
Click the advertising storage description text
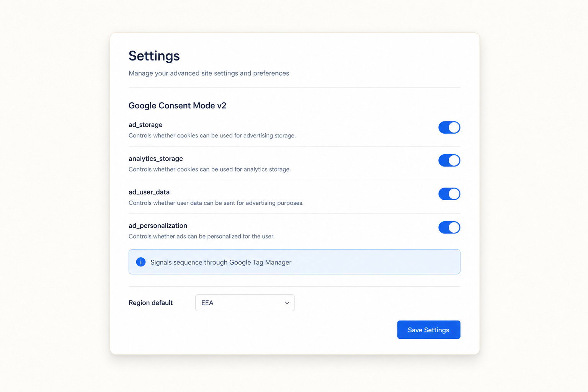[212, 136]
